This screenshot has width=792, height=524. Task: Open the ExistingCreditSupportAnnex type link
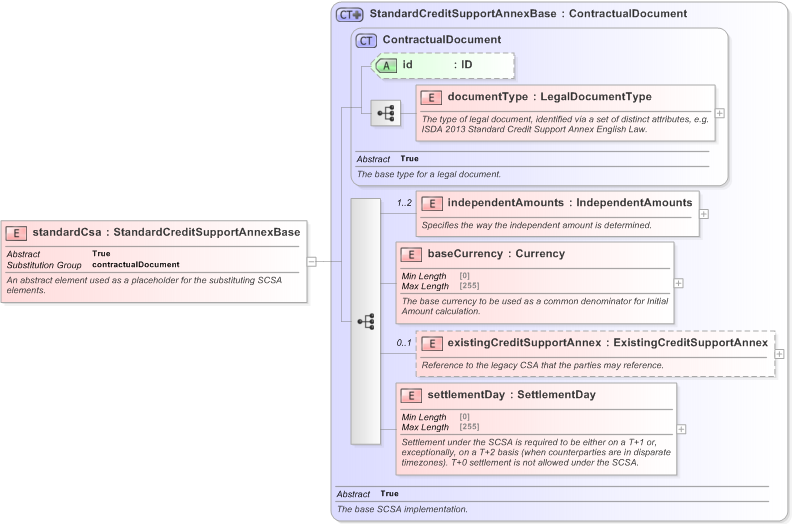pyautogui.click(x=690, y=343)
